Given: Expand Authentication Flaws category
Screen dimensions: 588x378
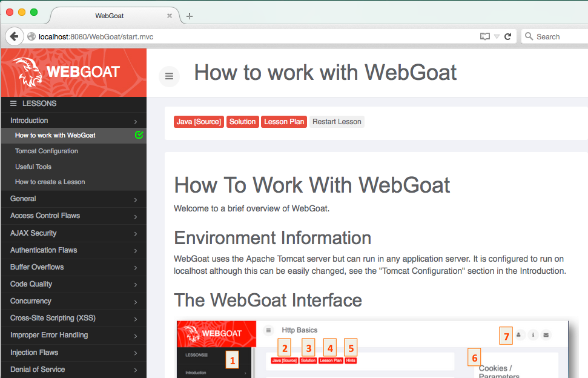Looking at the screenshot, I should coord(74,250).
